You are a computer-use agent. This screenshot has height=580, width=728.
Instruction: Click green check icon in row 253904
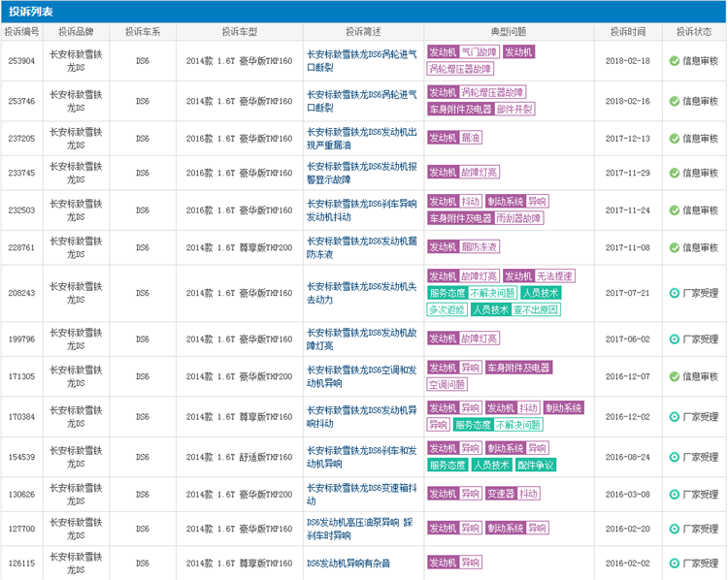(x=675, y=61)
